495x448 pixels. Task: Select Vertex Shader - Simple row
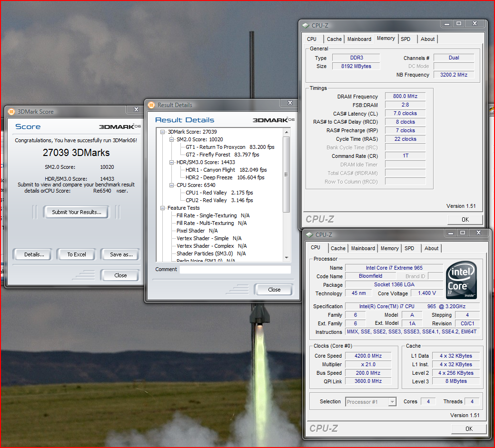coord(208,238)
